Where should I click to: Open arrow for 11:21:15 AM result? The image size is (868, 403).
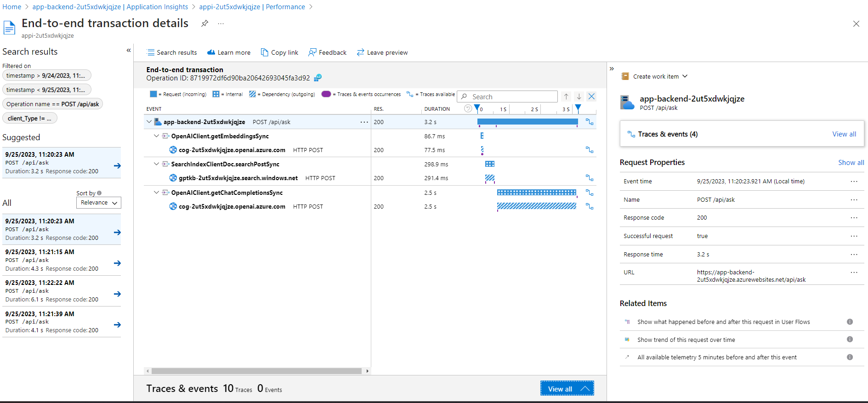pyautogui.click(x=117, y=263)
